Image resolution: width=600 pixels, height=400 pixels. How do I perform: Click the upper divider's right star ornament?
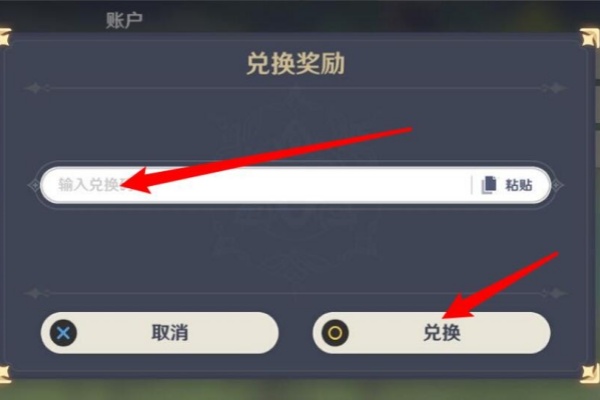(554, 88)
